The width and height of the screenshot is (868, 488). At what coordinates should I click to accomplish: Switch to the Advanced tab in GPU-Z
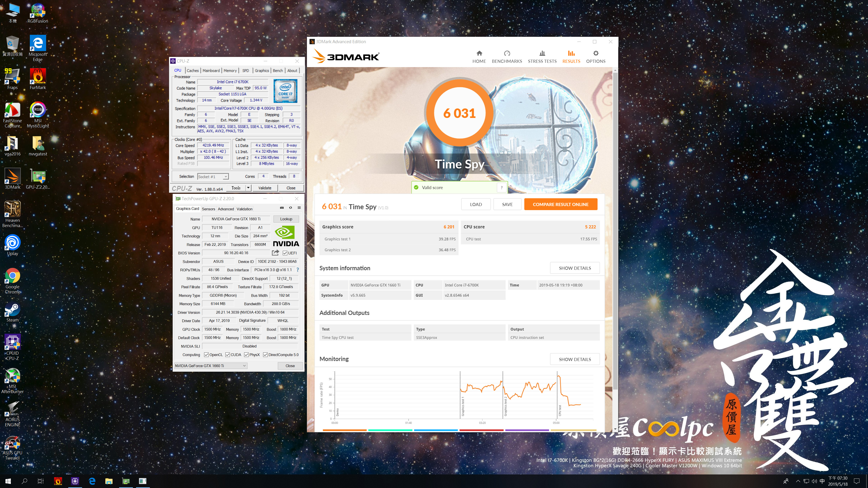[x=225, y=209]
